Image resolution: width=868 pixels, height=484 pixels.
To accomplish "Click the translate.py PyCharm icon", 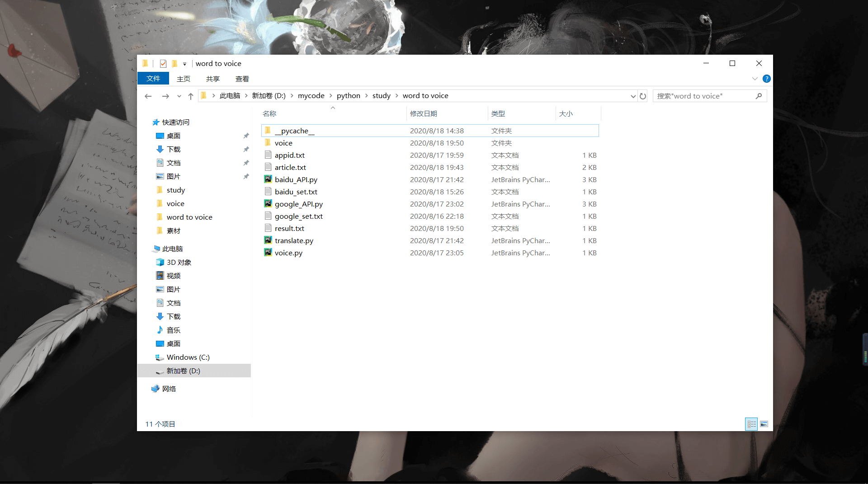I will click(x=268, y=240).
